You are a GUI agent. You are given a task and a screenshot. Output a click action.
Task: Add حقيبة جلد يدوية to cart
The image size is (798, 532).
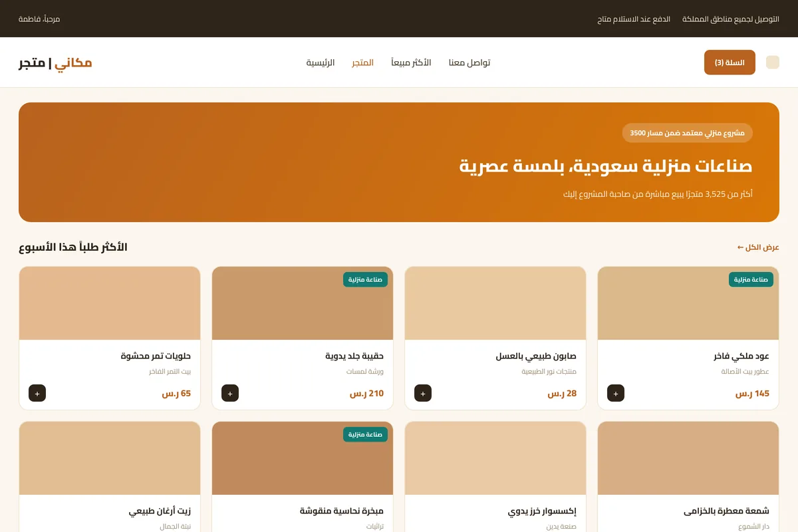click(x=230, y=393)
